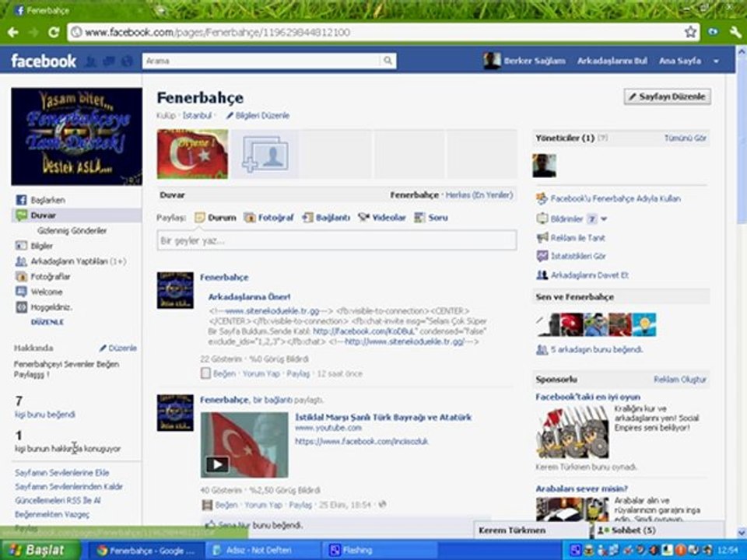Open Arabaları sever misin? ad
Screen dimensions: 747x560
pyautogui.click(x=582, y=488)
